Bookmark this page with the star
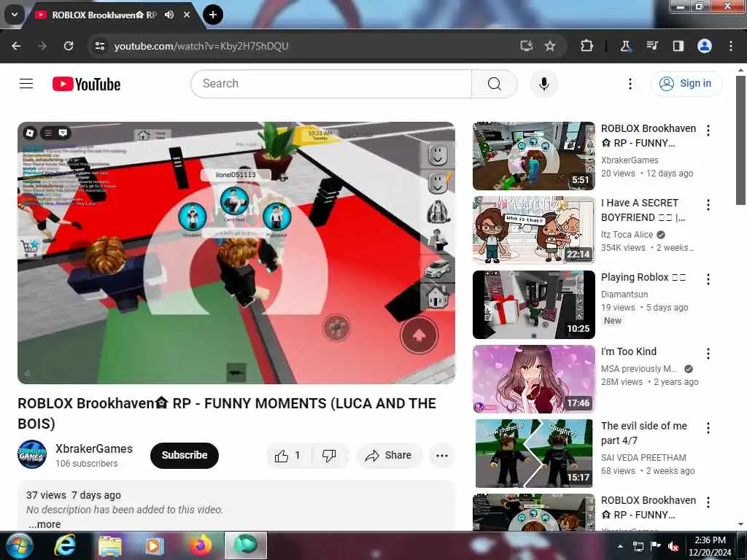The image size is (747, 560). coord(550,46)
